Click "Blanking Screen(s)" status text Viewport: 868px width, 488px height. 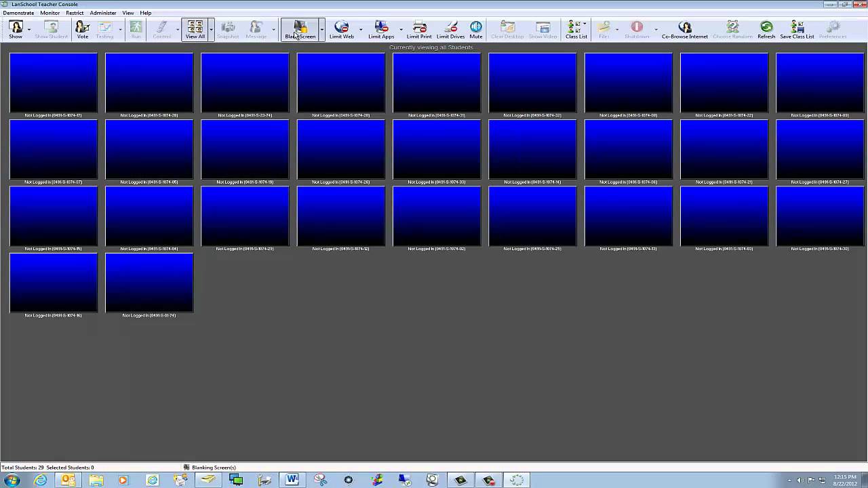(214, 468)
